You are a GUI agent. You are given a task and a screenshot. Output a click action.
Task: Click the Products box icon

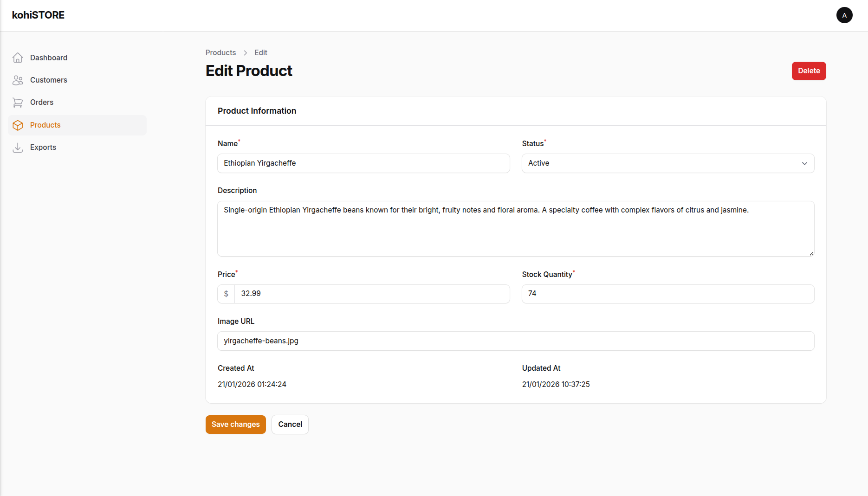18,125
